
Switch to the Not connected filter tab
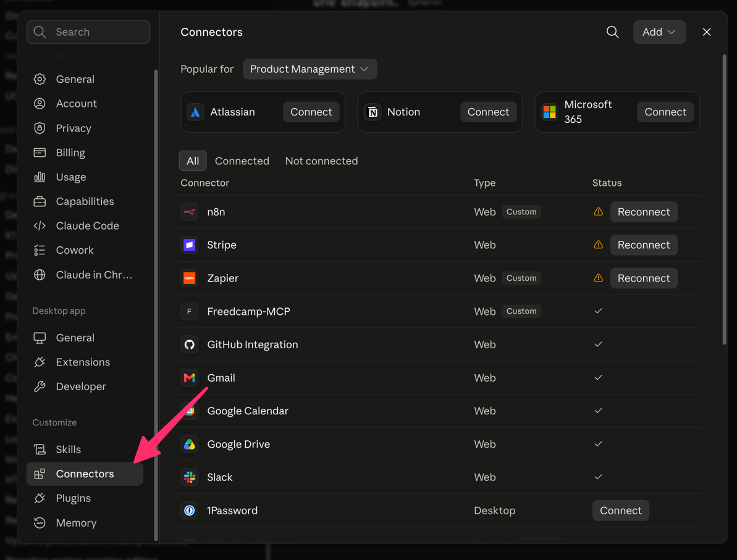click(321, 161)
